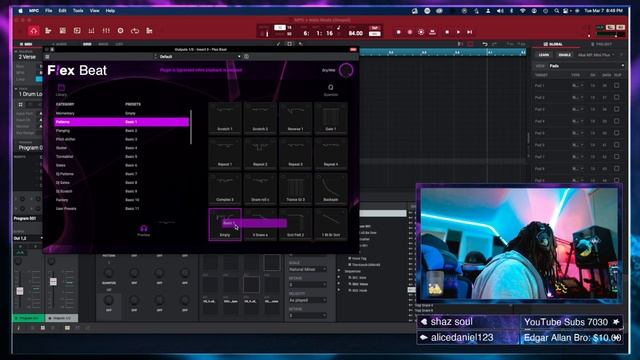Select the User Presets category
Screen dimensions: 640x360
[66, 209]
